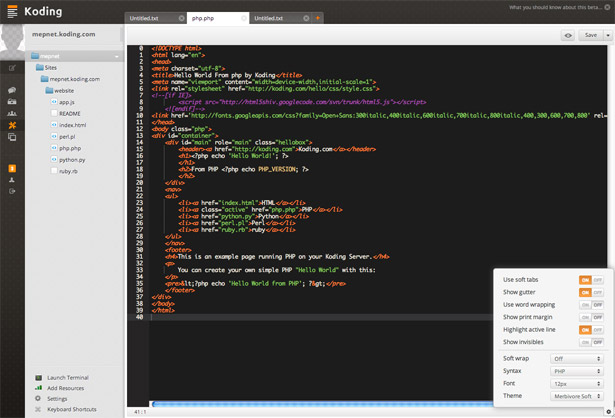This screenshot has width=615, height=418.
Task: Add a new editor tab with plus
Action: click(318, 18)
